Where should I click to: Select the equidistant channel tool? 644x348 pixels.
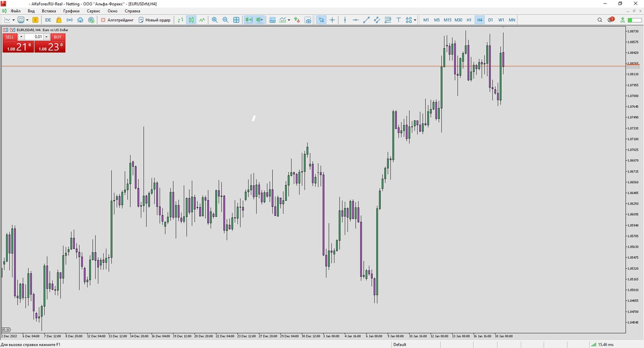377,20
